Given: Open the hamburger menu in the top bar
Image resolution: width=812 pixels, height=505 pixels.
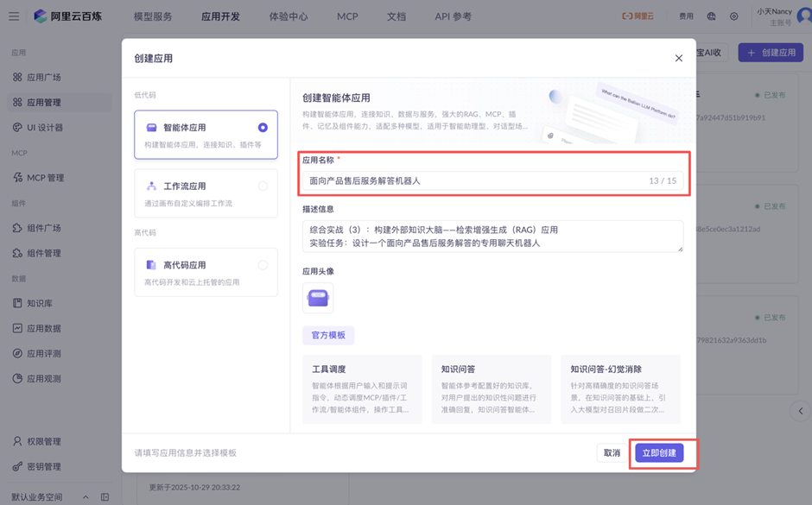Looking at the screenshot, I should (x=14, y=16).
